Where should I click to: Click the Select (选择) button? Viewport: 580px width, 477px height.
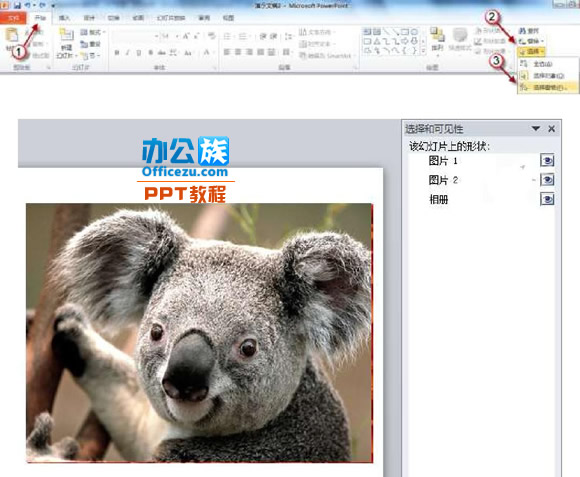click(x=531, y=51)
